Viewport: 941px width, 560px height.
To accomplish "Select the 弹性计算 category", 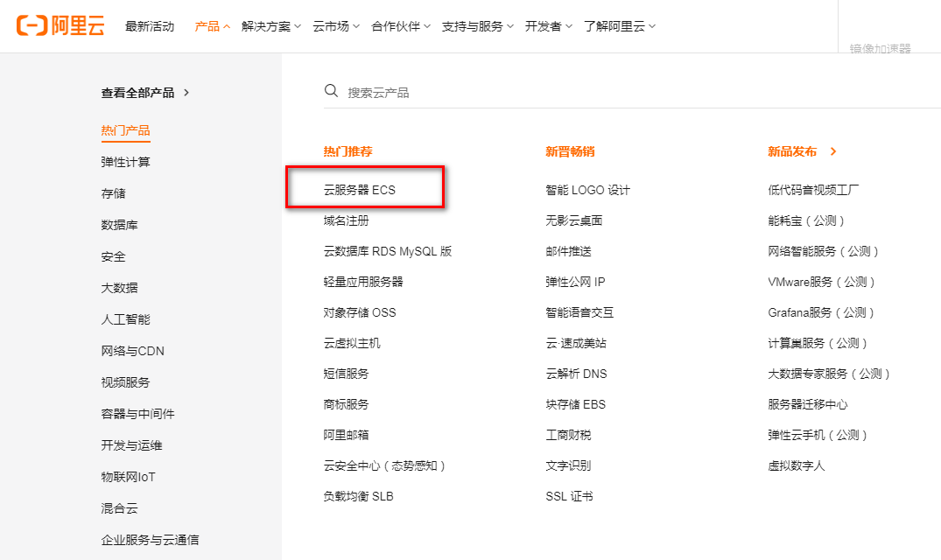I will point(125,162).
